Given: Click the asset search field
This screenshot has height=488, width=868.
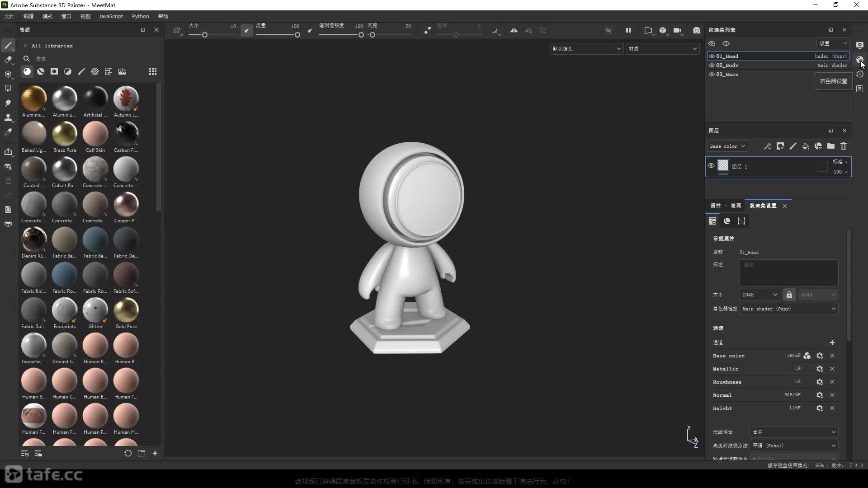Looking at the screenshot, I should coord(90,59).
